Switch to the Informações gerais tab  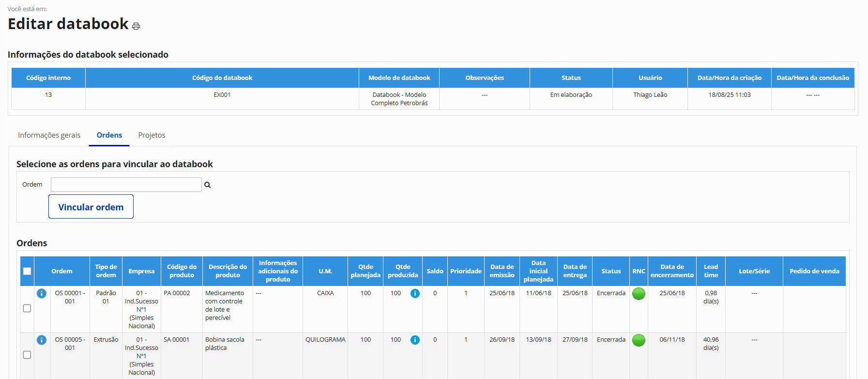49,135
